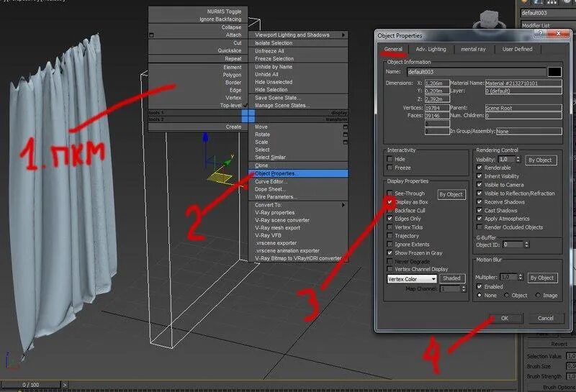Enable the Trajectory checkbox
The width and height of the screenshot is (576, 392).
coord(390,236)
